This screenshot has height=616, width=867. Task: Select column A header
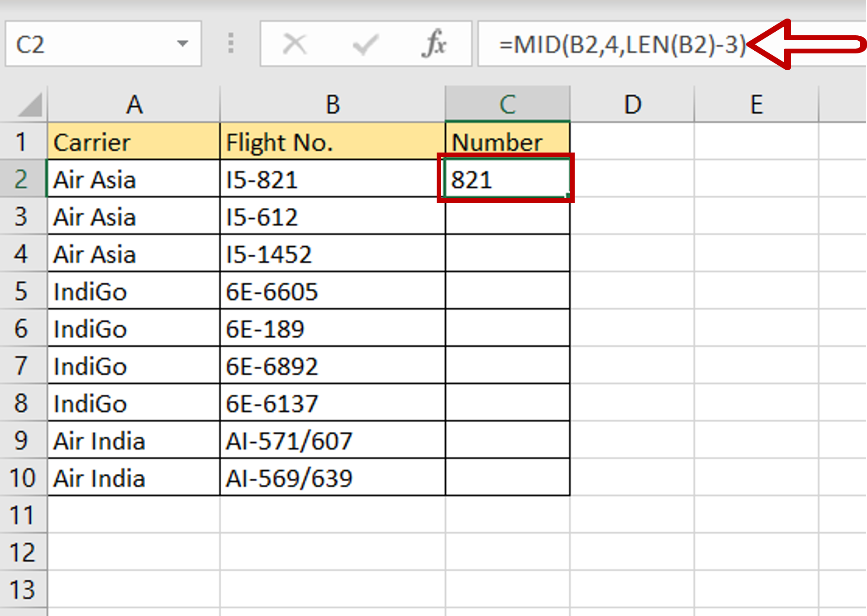[134, 105]
